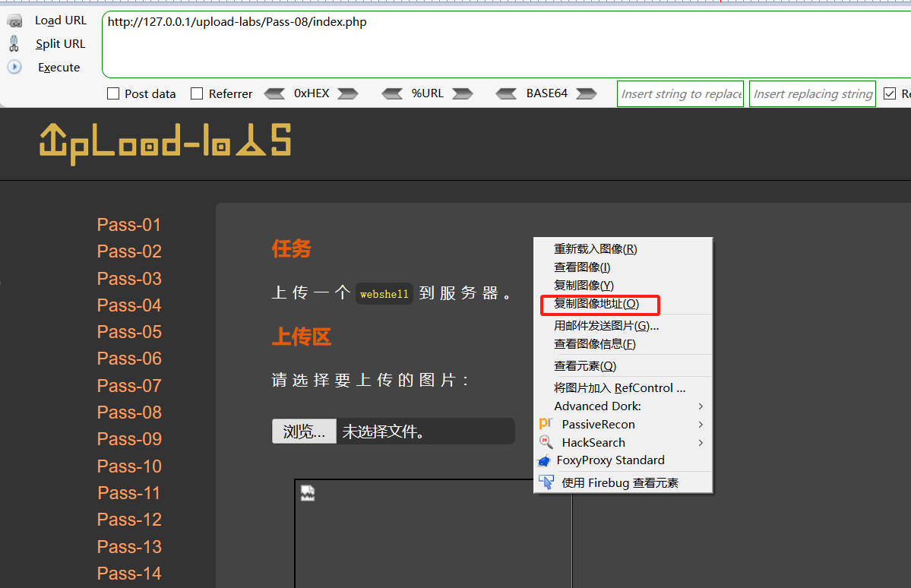The width and height of the screenshot is (911, 588).
Task: Go to Pass-03 in sidebar
Action: click(x=129, y=279)
